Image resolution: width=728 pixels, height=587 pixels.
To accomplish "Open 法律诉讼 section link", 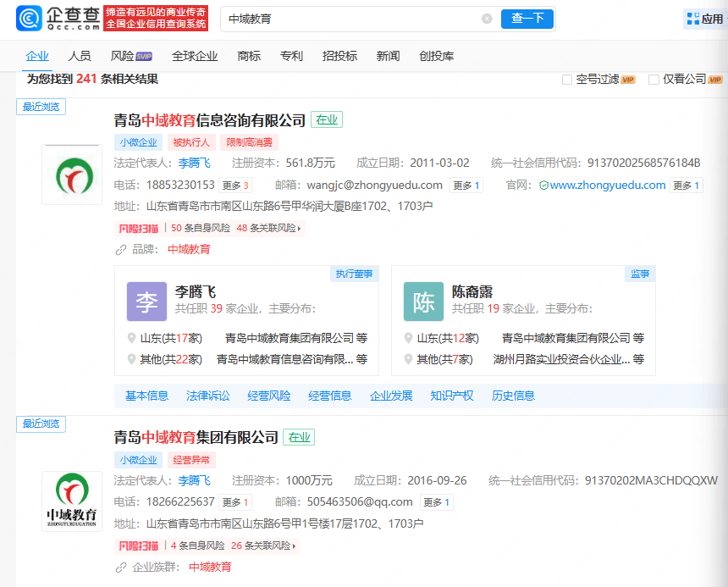I will click(208, 396).
